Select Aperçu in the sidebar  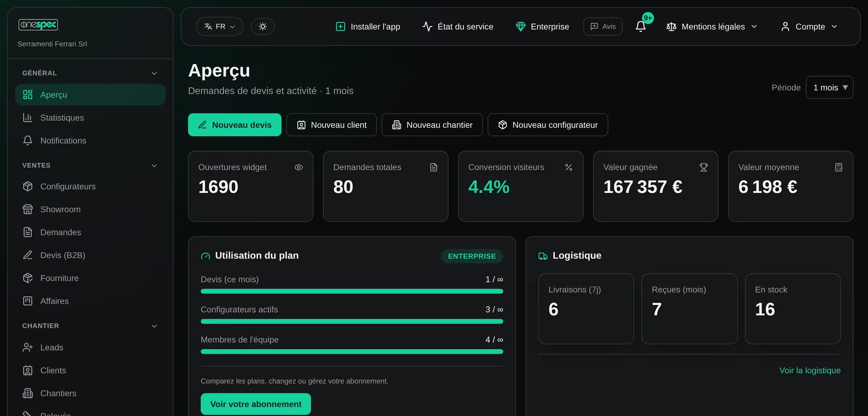click(90, 95)
